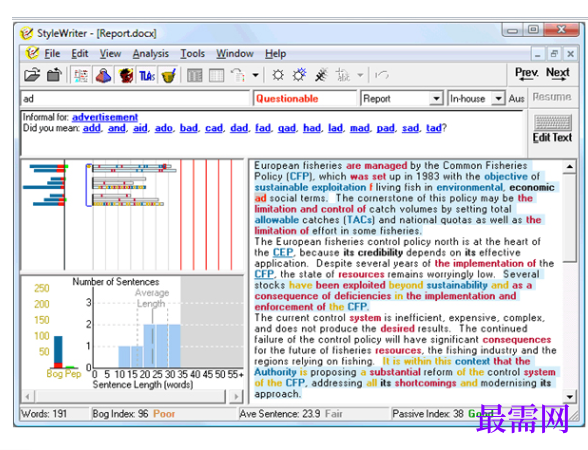588x450 pixels.
Task: Click the 'ad' word input field
Action: click(x=135, y=99)
